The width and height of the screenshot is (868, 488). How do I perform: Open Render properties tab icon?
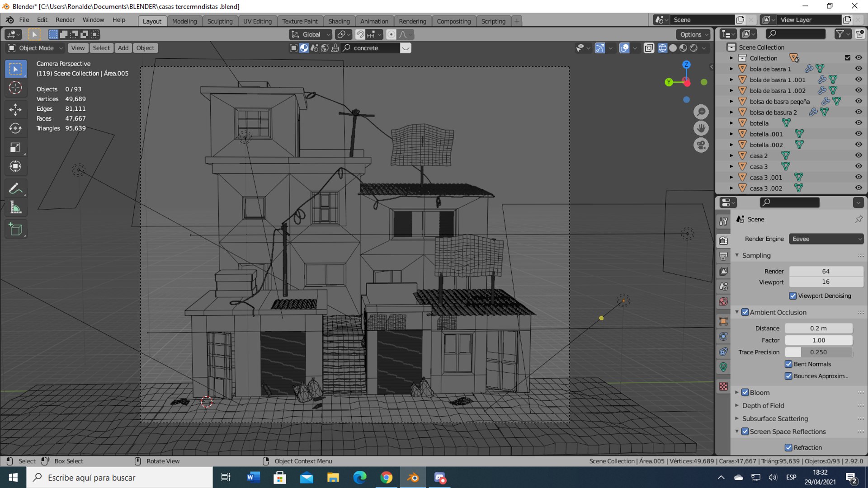(x=723, y=240)
